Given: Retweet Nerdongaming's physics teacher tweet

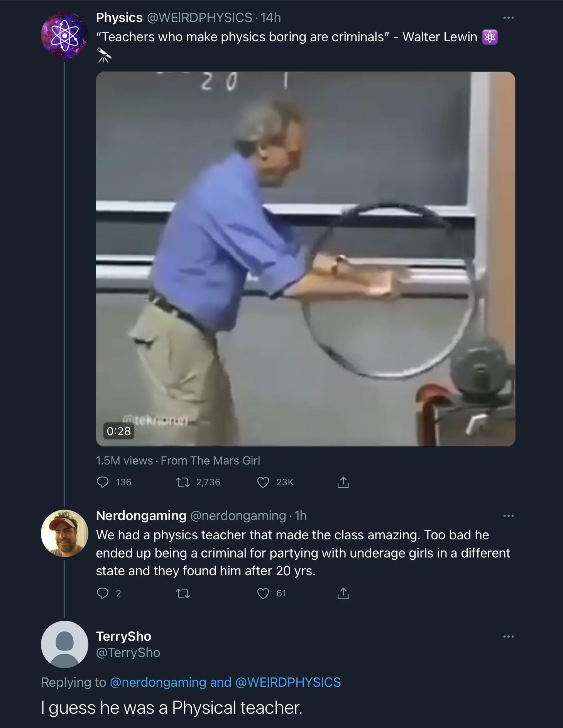Looking at the screenshot, I should (183, 593).
